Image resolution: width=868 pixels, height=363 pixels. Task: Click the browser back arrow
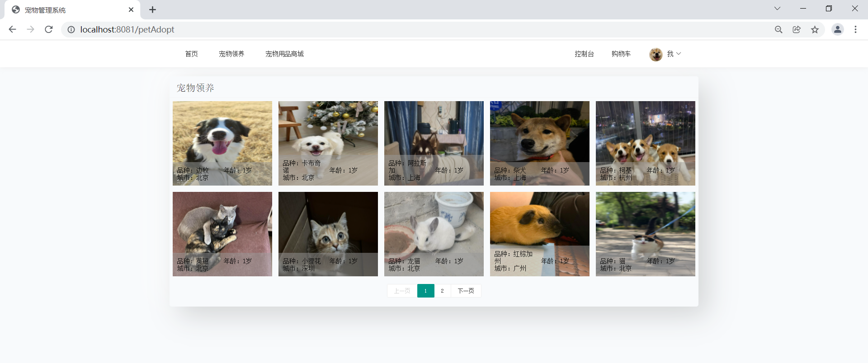point(12,29)
